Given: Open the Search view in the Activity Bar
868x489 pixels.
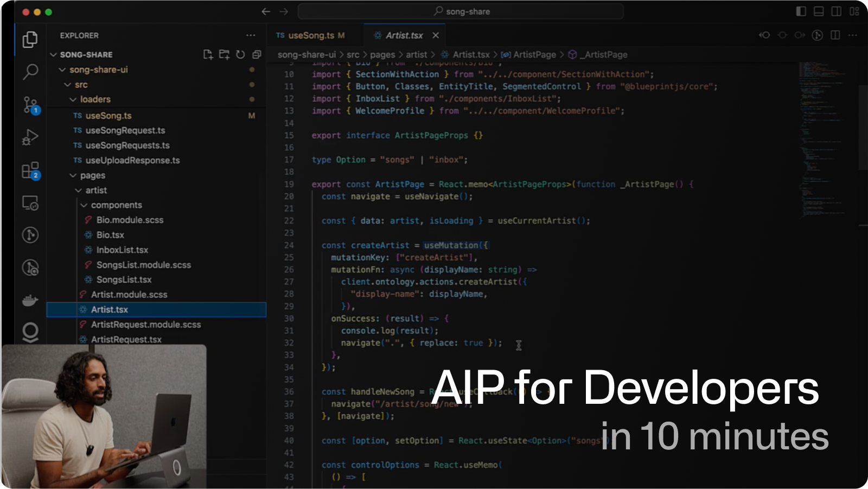Looking at the screenshot, I should point(30,71).
